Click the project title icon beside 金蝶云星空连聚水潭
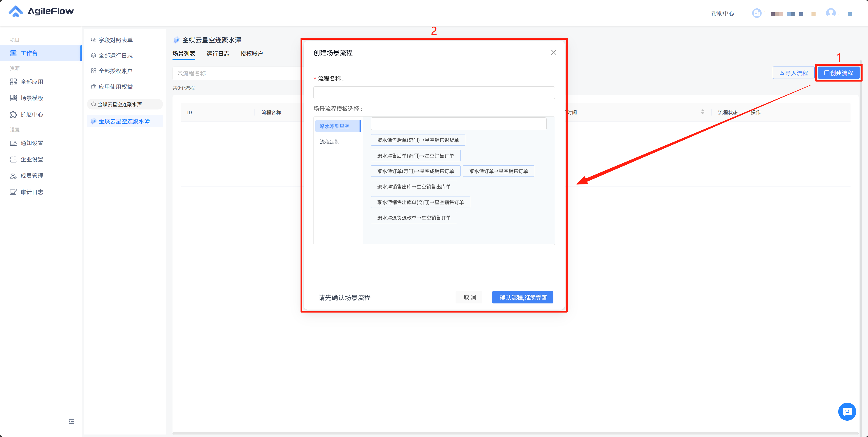 pos(176,40)
